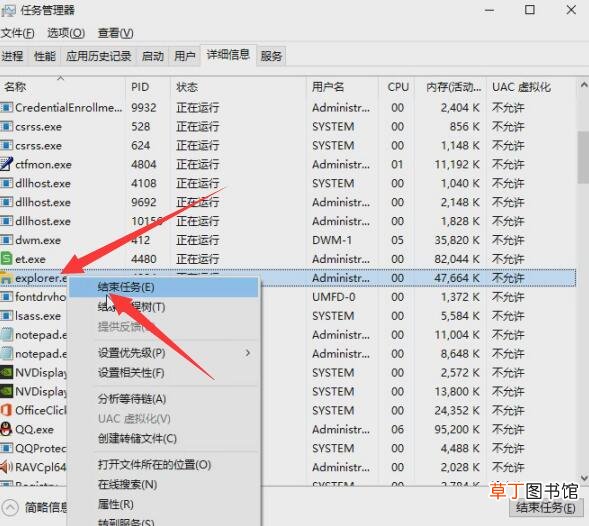Click the et.exe green spreadsheet icon

click(x=6, y=259)
